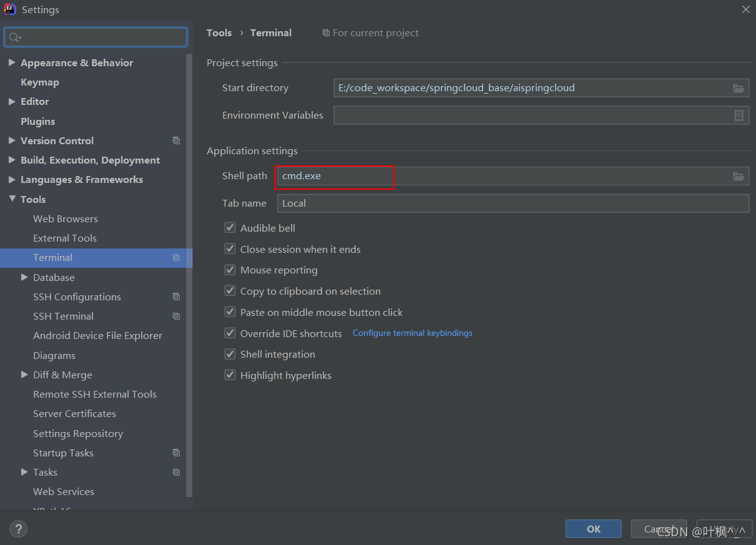756x545 pixels.
Task: Click the For current project indicator icon
Action: coord(326,33)
